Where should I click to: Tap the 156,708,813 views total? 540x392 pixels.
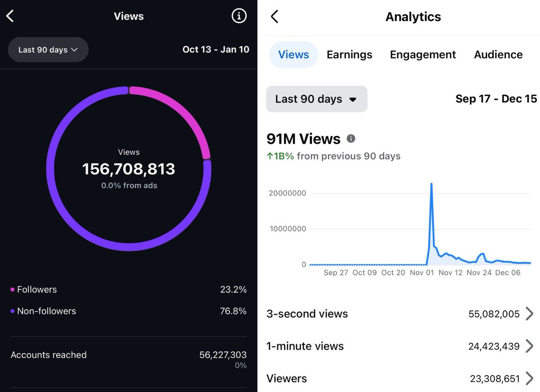tap(129, 169)
